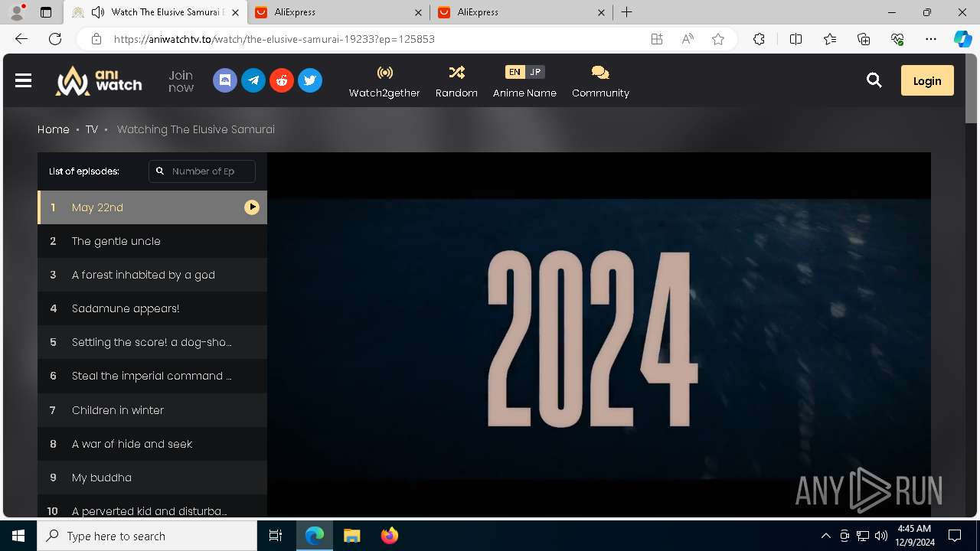
Task: Open the Favorites list
Action: [830, 39]
